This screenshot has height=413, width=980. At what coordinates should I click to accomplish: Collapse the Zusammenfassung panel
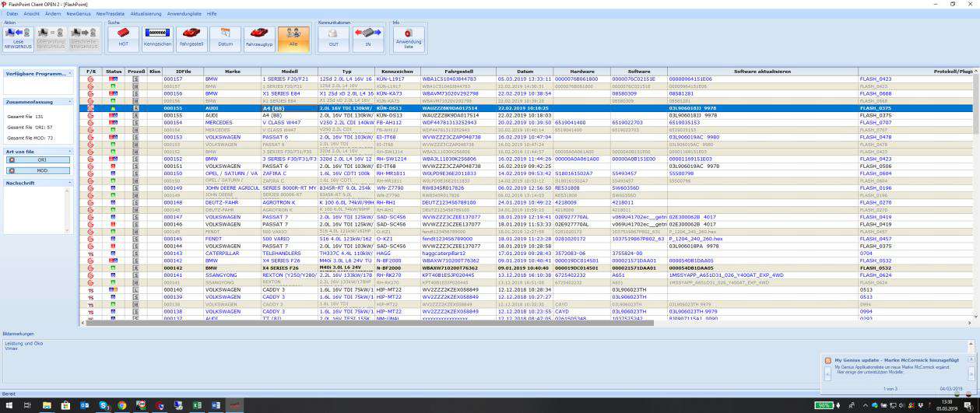(70, 102)
